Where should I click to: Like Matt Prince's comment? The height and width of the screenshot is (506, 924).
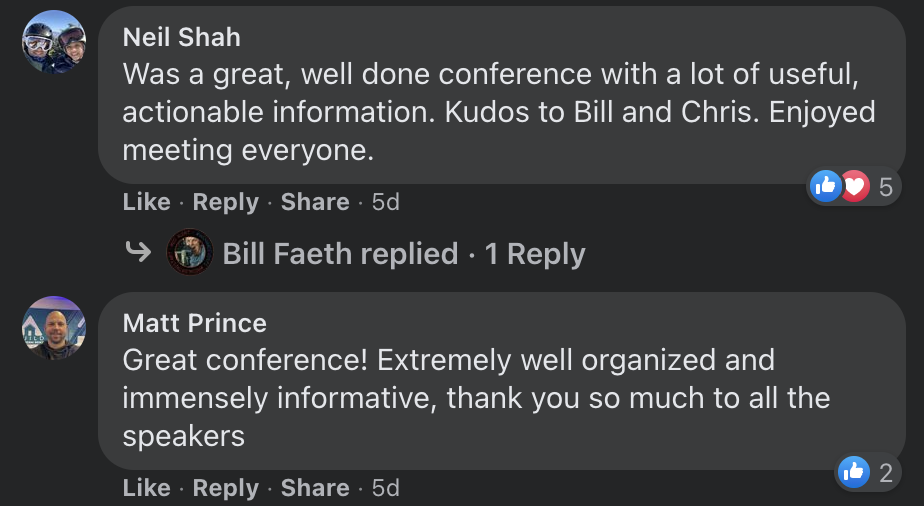coord(146,488)
